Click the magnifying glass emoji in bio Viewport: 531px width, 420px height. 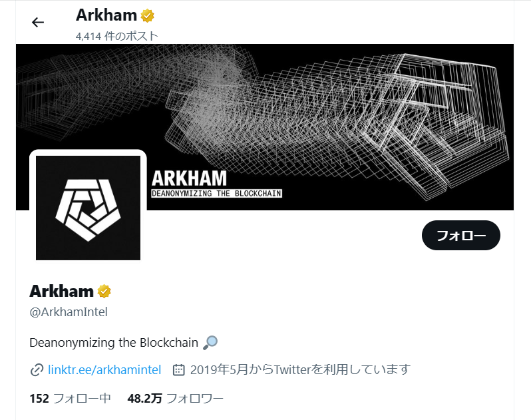pyautogui.click(x=210, y=343)
